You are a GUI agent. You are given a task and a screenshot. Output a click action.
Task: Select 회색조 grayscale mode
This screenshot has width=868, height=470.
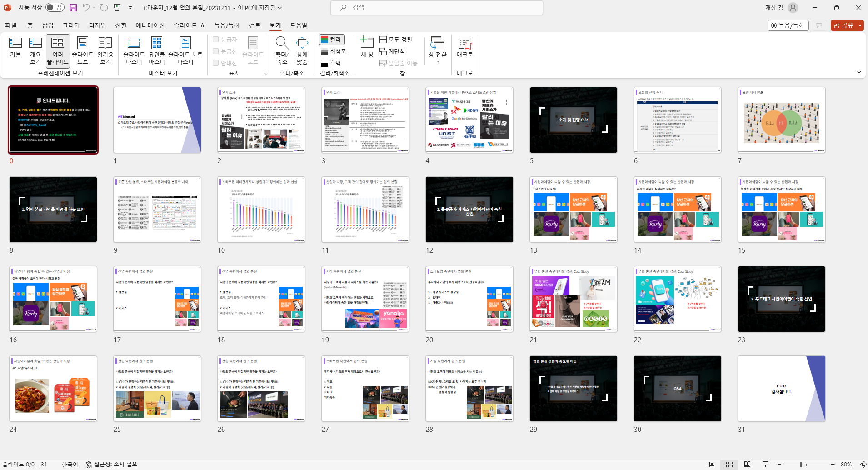(x=334, y=51)
